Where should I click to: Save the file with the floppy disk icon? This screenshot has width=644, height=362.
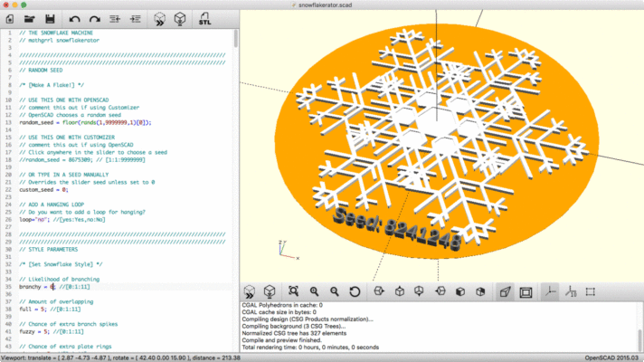(x=48, y=18)
